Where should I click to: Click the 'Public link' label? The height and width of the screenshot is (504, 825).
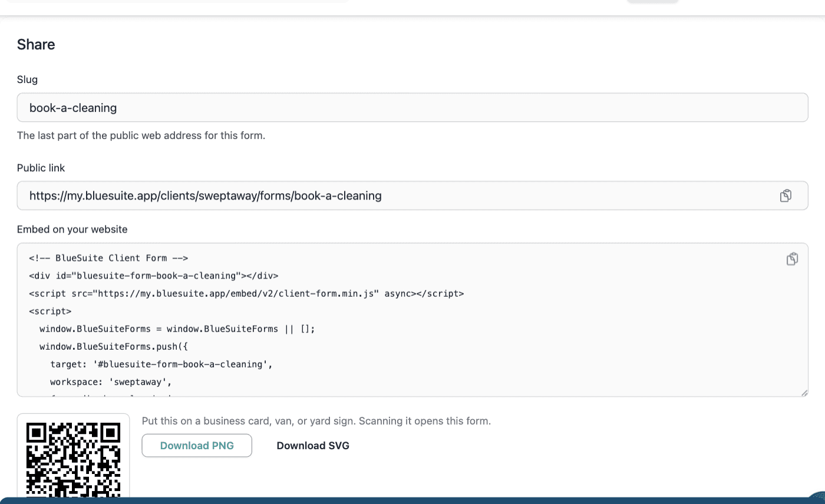click(x=41, y=168)
